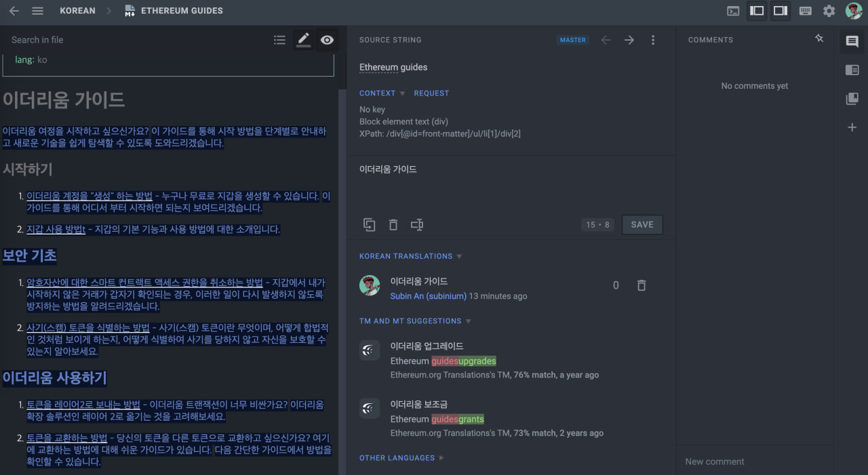868x475 pixels.
Task: Focus the Search in file field
Action: [136, 40]
